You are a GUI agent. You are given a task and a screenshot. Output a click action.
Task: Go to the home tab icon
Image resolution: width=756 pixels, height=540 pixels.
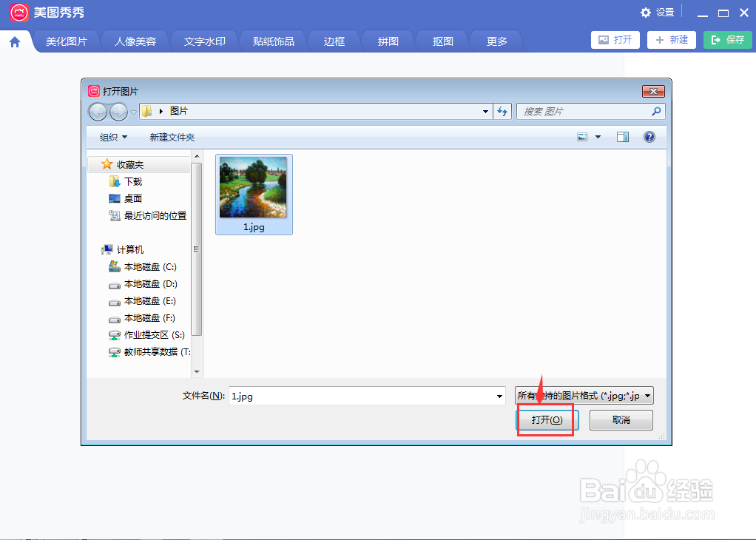[15, 42]
